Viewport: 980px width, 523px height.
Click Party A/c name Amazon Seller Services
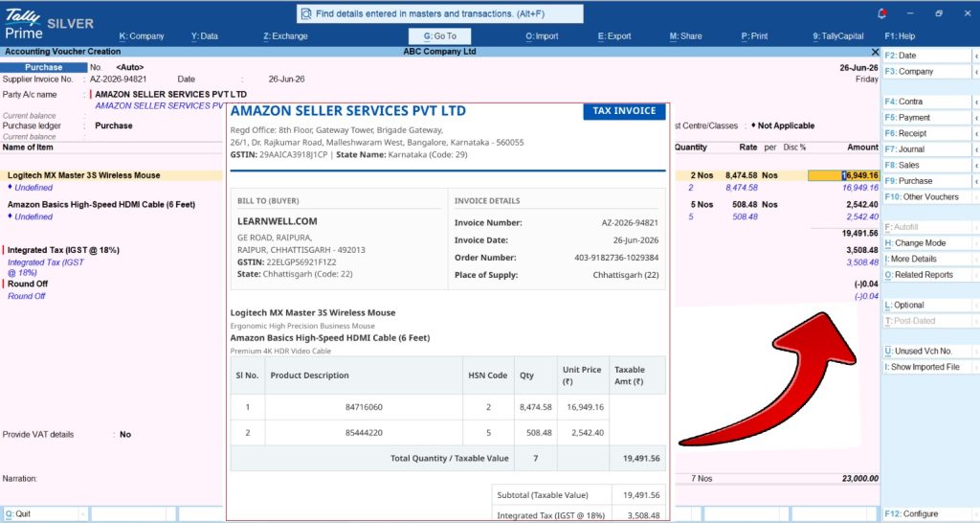[x=170, y=95]
